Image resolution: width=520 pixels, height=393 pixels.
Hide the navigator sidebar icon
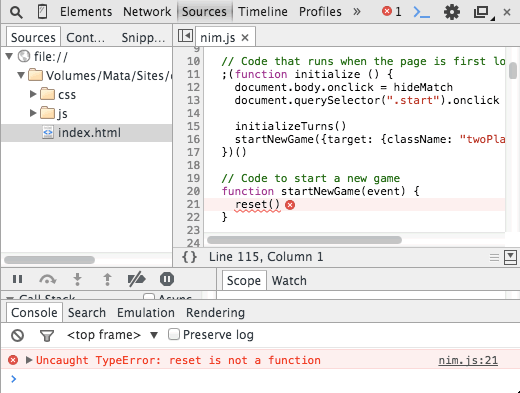point(185,35)
